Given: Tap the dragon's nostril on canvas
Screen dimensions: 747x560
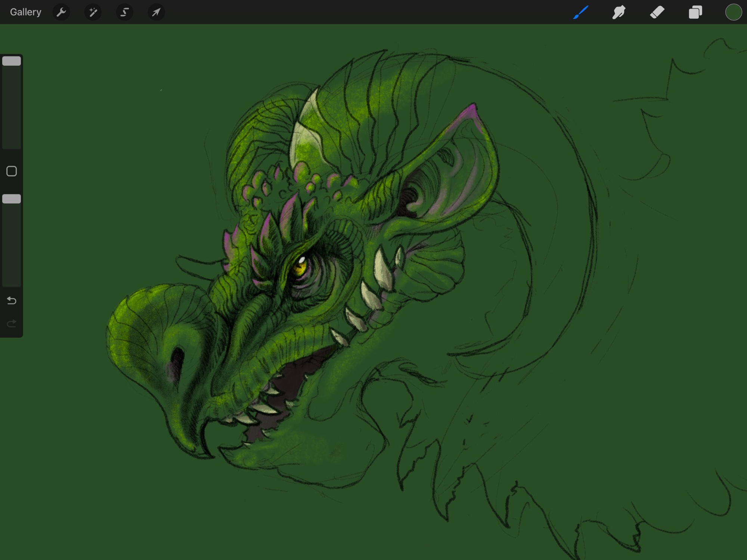Looking at the screenshot, I should (x=177, y=359).
